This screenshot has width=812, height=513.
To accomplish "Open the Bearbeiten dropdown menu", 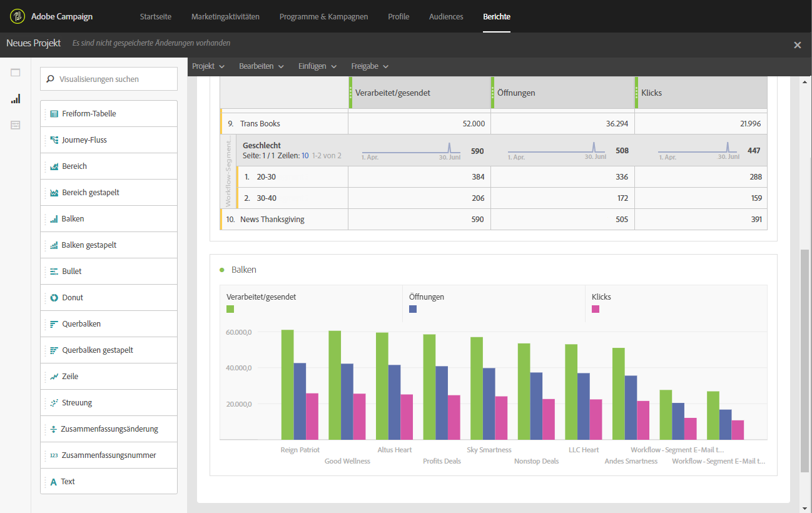I will click(x=261, y=66).
